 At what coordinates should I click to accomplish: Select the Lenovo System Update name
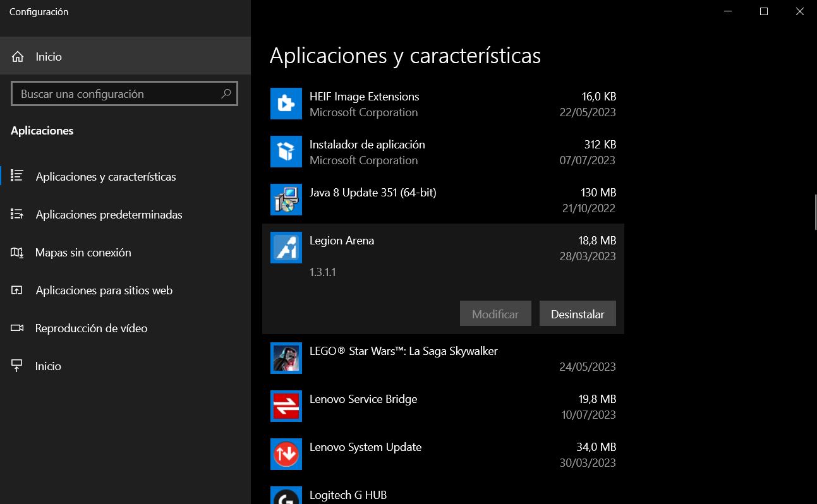pos(365,447)
